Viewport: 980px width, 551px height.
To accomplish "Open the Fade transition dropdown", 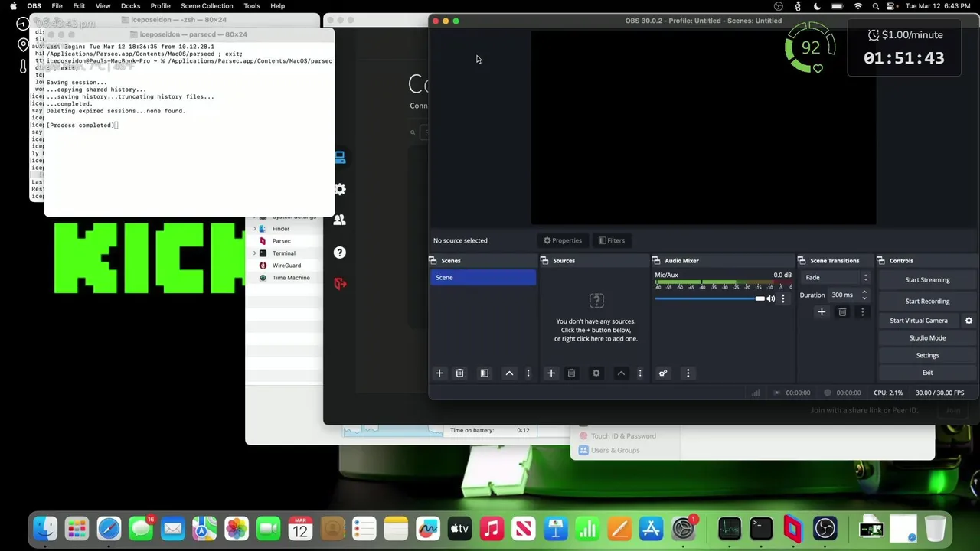I will click(x=835, y=278).
